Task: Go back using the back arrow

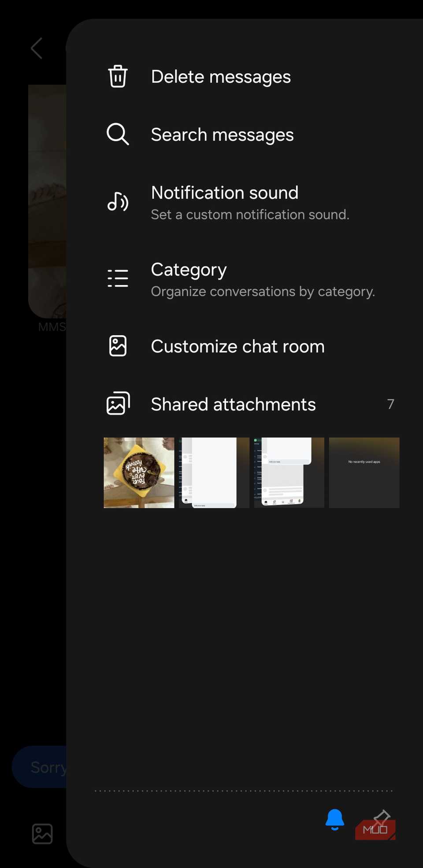Action: (37, 48)
